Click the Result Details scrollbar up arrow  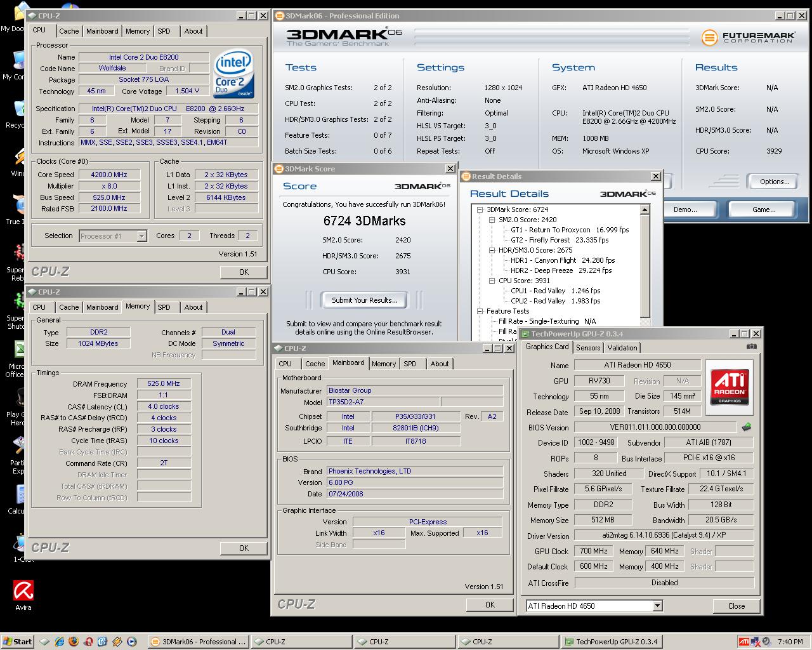pyautogui.click(x=645, y=209)
